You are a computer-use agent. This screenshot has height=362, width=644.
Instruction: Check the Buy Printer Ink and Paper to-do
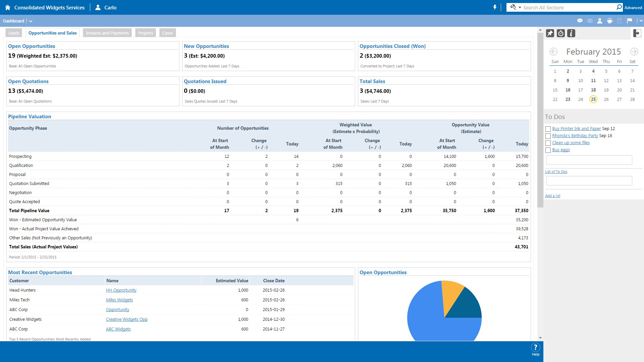pos(548,129)
